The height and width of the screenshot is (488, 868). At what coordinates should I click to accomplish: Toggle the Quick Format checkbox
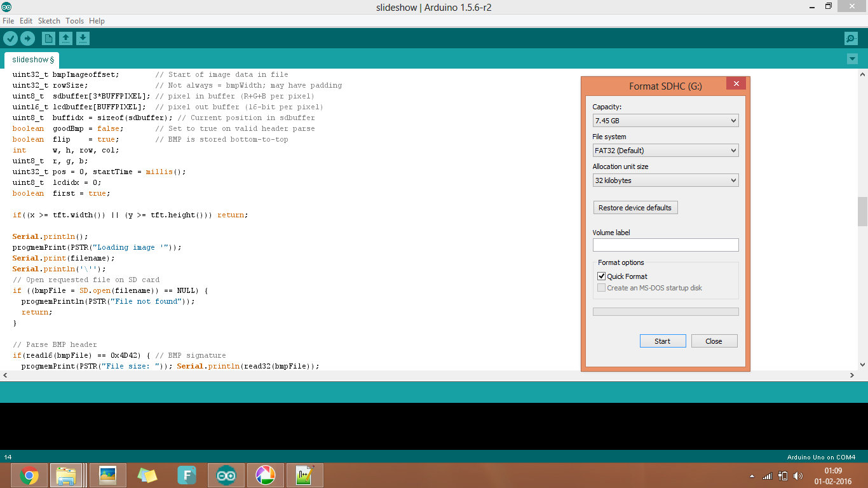(601, 276)
